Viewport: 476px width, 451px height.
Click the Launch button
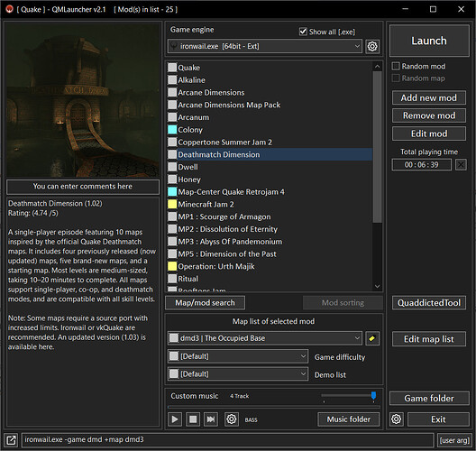coord(429,41)
